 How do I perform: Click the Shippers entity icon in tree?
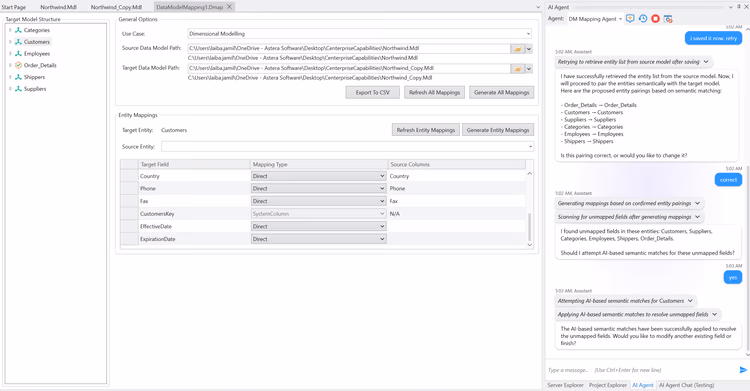point(18,77)
